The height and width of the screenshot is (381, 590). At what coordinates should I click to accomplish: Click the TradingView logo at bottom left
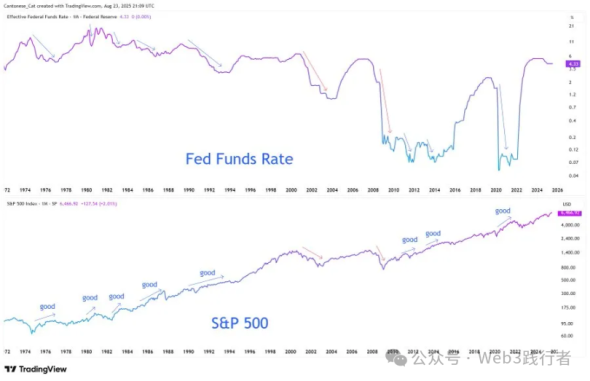[36, 369]
